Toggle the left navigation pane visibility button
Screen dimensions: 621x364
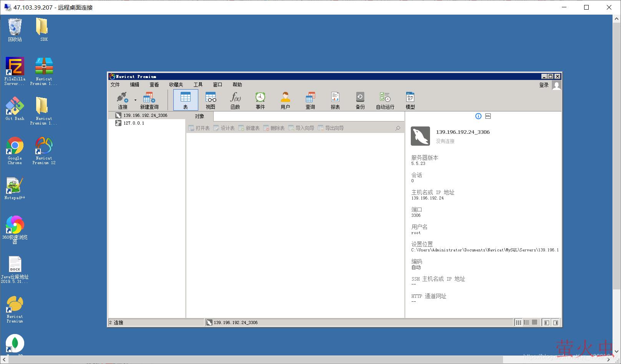click(x=546, y=322)
